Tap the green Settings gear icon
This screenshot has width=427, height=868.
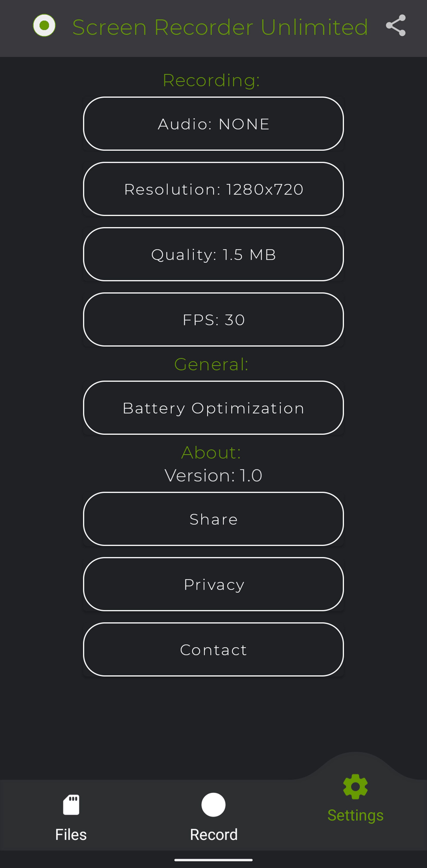[x=355, y=787]
